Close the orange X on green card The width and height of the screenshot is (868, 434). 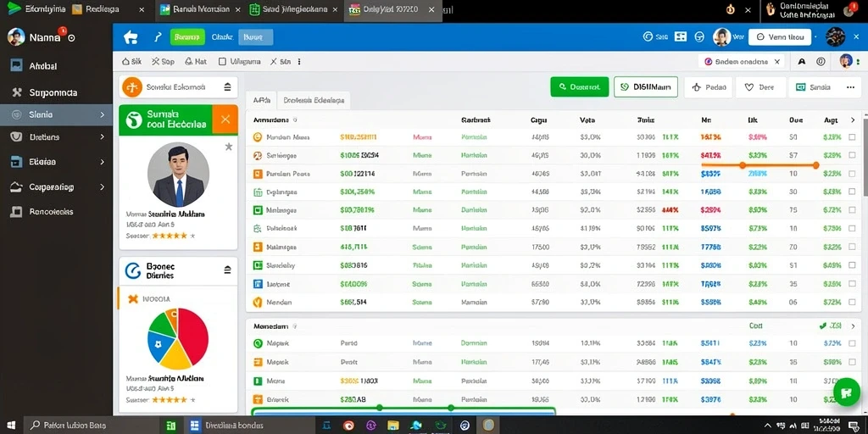click(x=225, y=120)
